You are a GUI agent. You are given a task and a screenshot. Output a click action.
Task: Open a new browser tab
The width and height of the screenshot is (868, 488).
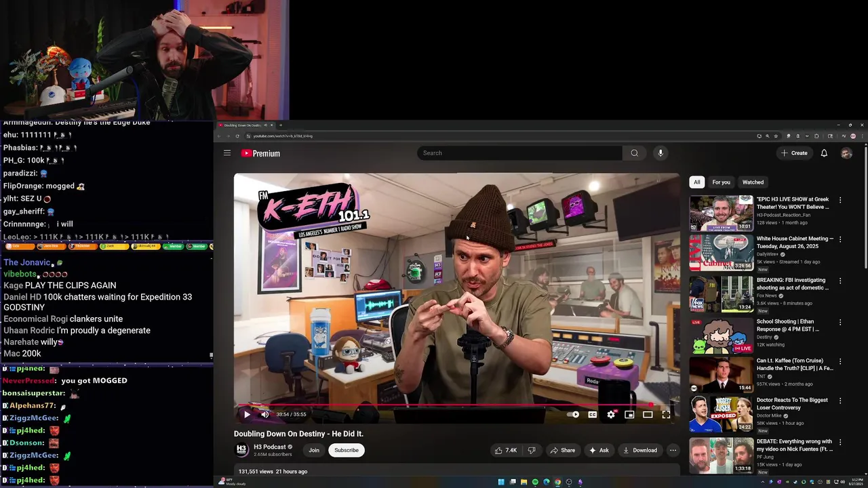click(281, 125)
